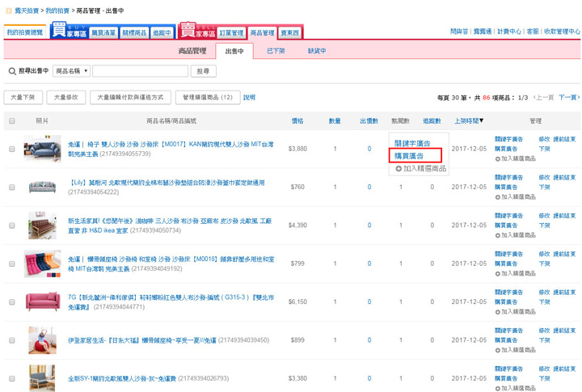Viewport: 582px width, 392px height.
Task: Click the 上架時間 sort arrow
Action: tap(483, 121)
